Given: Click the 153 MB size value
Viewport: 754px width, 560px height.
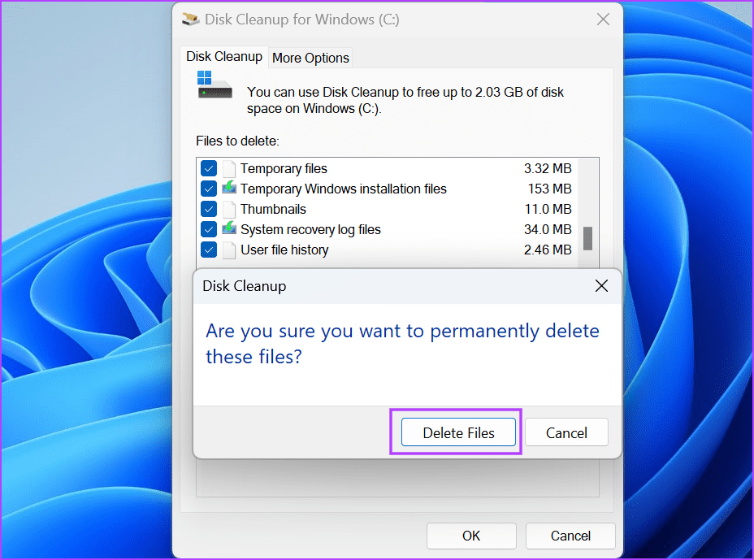Looking at the screenshot, I should [x=549, y=189].
